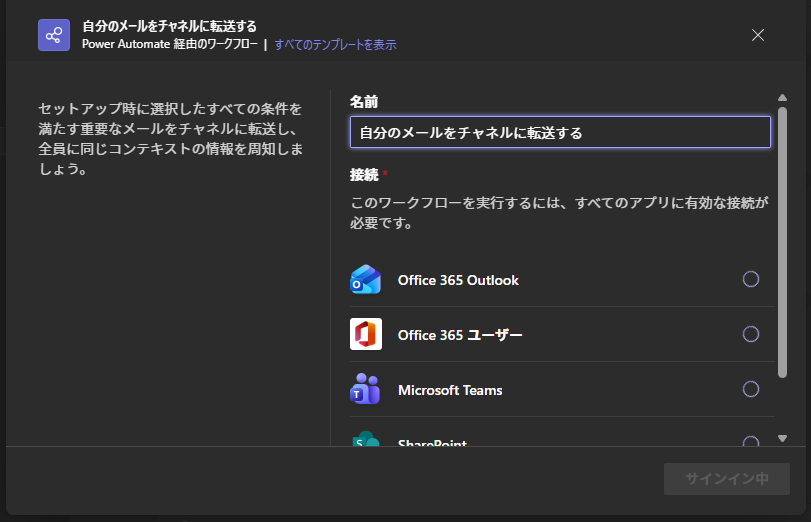Select the Microsoft Teams connection radio
811x522 pixels.
(750, 389)
